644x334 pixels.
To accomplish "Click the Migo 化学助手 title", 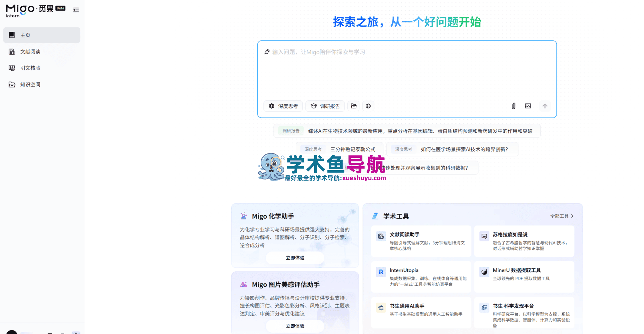I will point(273,216).
